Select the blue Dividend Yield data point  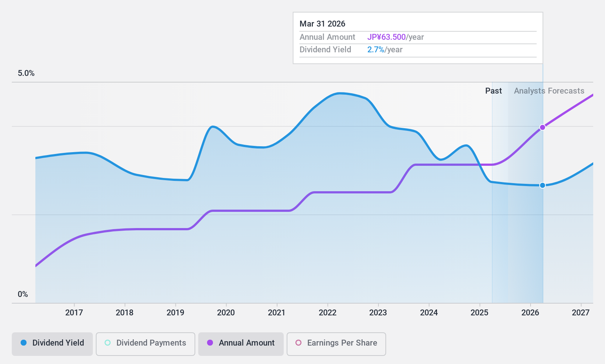tap(542, 185)
